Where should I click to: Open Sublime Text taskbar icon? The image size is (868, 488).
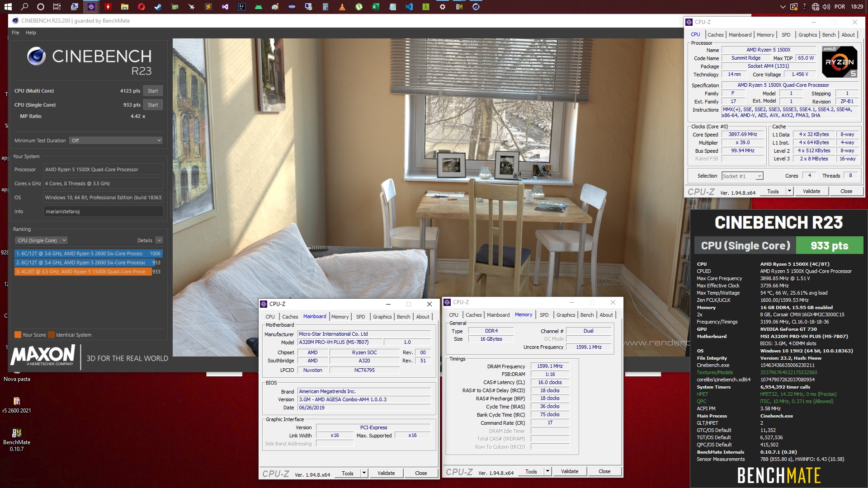coord(208,7)
